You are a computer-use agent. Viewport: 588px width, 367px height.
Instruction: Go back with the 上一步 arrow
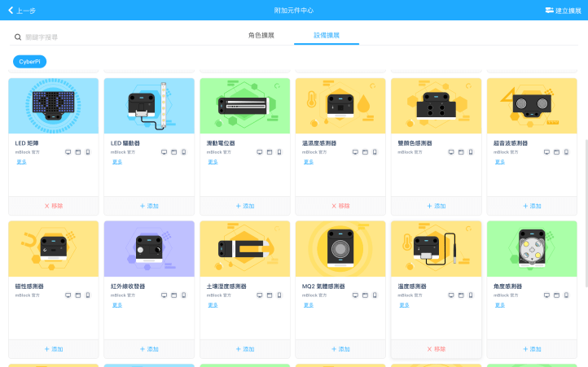[22, 11]
